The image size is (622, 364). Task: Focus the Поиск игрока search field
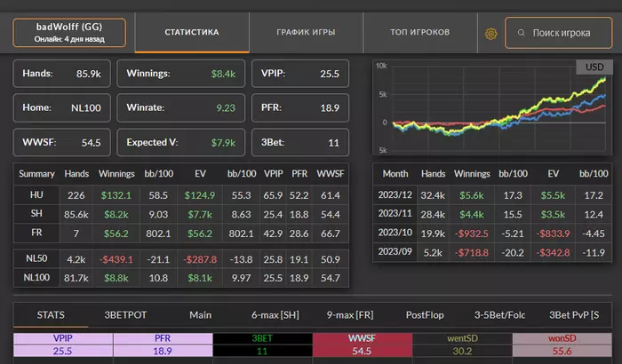(559, 33)
